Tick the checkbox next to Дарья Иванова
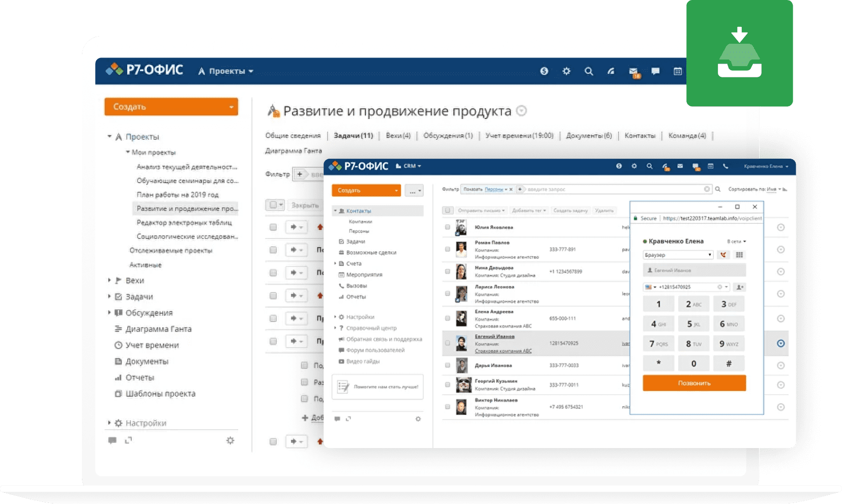 point(448,365)
